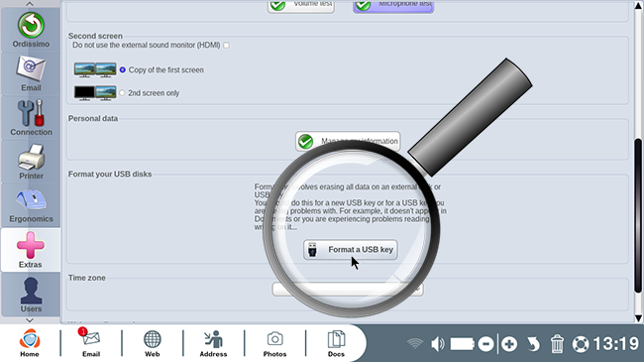Screen dimensions: 644x362
Task: Open the Web browser from taskbar
Action: tap(152, 343)
